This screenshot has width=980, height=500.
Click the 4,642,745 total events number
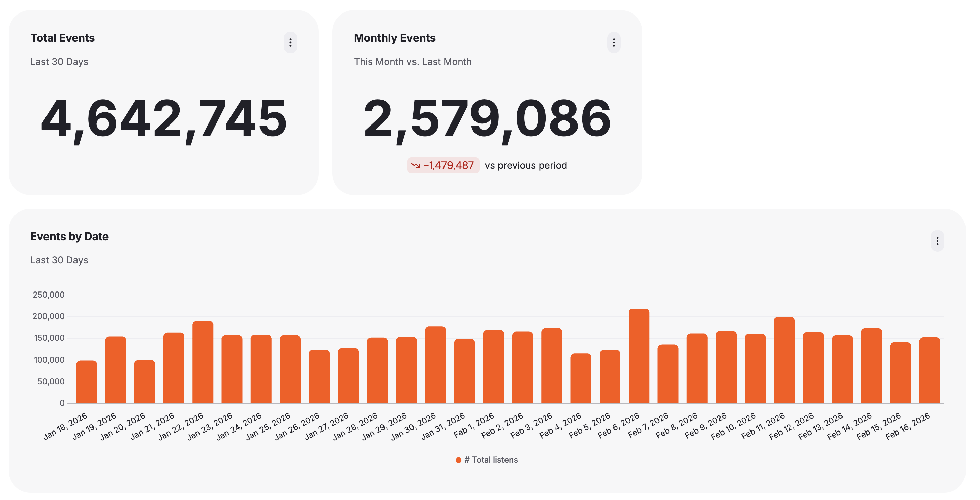click(x=163, y=118)
